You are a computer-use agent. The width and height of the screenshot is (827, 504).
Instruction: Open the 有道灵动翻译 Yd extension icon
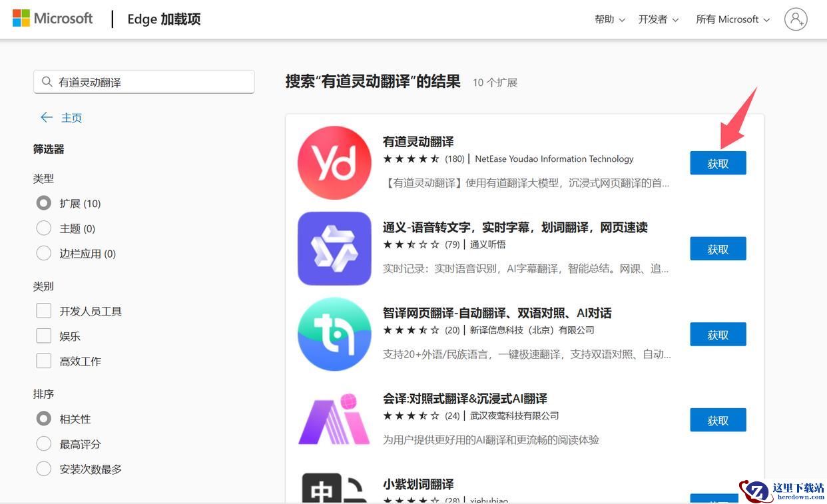[334, 162]
